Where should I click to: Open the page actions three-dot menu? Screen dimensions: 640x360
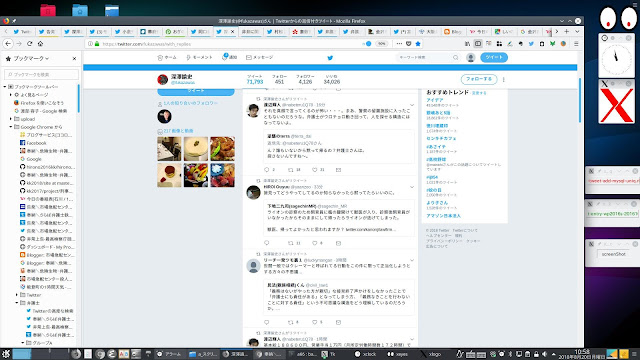click(x=399, y=44)
